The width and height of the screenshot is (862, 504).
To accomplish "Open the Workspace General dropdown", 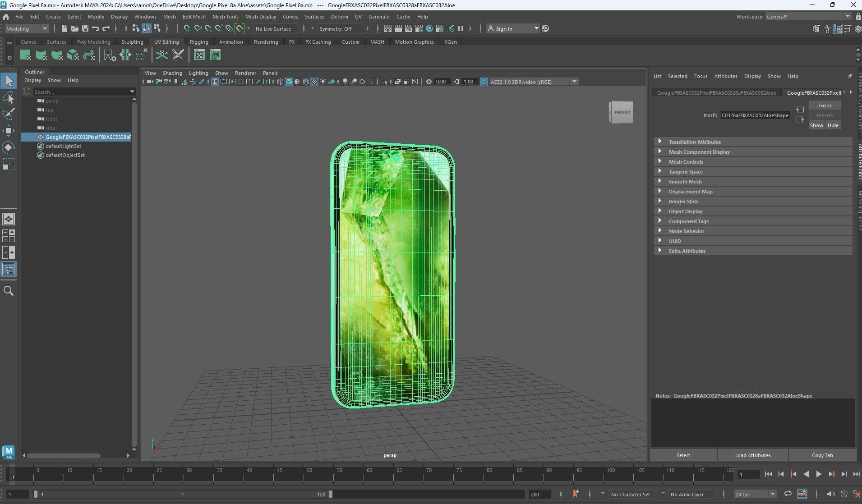I will click(x=808, y=17).
